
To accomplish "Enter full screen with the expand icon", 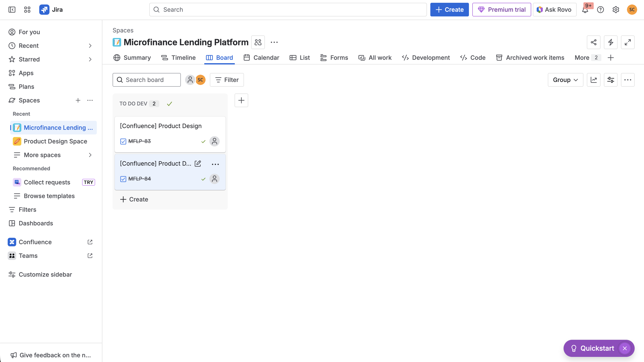I will pos(628,42).
